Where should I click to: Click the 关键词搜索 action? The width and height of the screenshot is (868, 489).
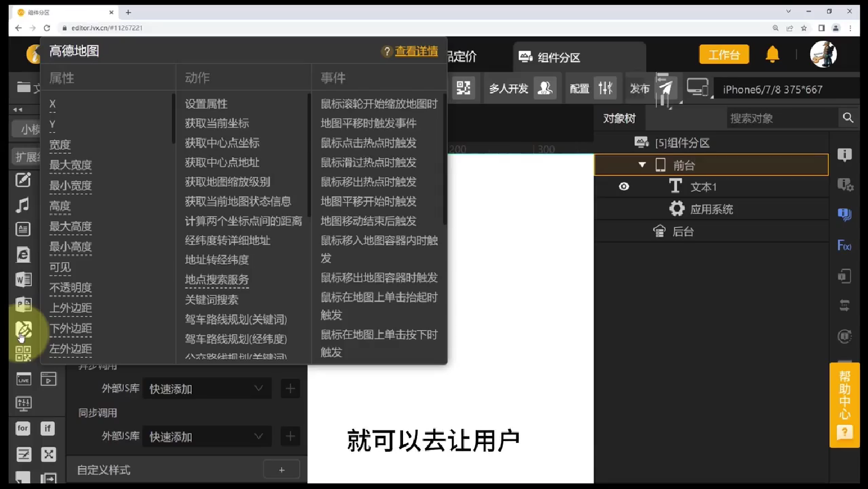point(211,299)
